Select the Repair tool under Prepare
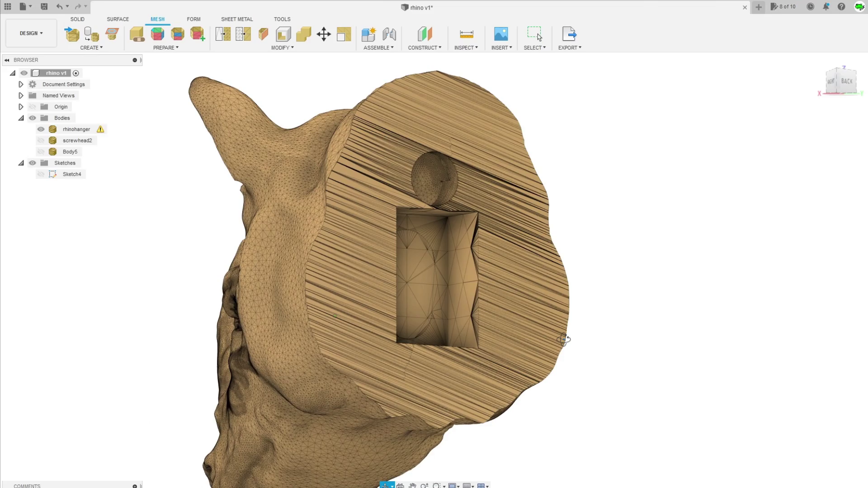The width and height of the screenshot is (868, 488). point(137,34)
